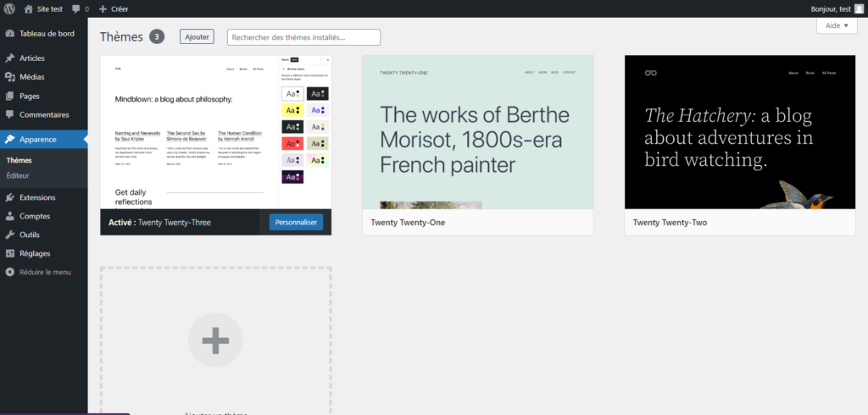The height and width of the screenshot is (415, 868).
Task: Click the WordPress logo icon
Action: click(x=9, y=8)
